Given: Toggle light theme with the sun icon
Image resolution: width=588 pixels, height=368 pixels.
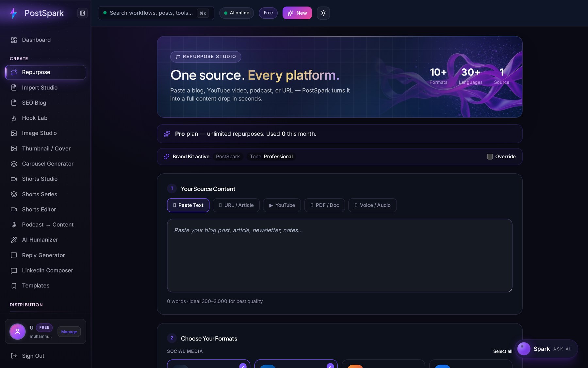Looking at the screenshot, I should pyautogui.click(x=323, y=13).
